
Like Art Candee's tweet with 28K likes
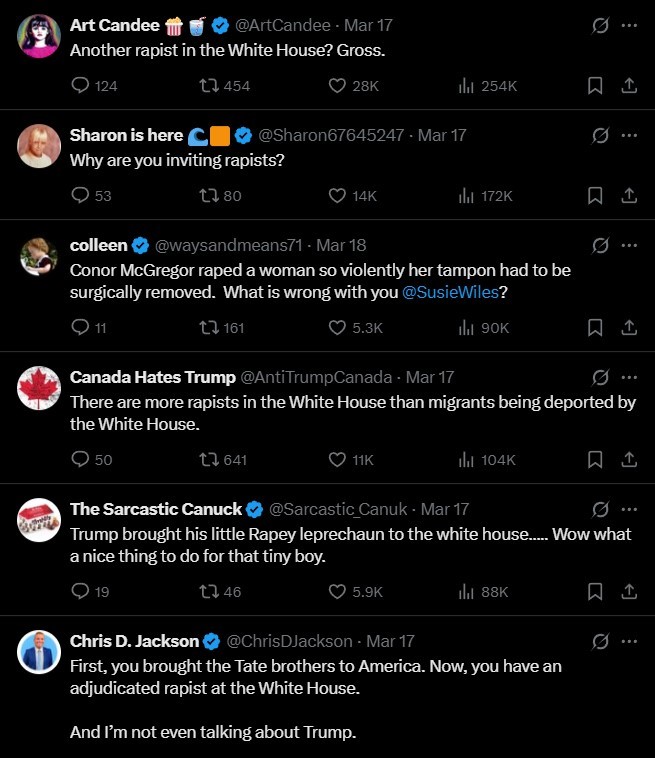337,86
